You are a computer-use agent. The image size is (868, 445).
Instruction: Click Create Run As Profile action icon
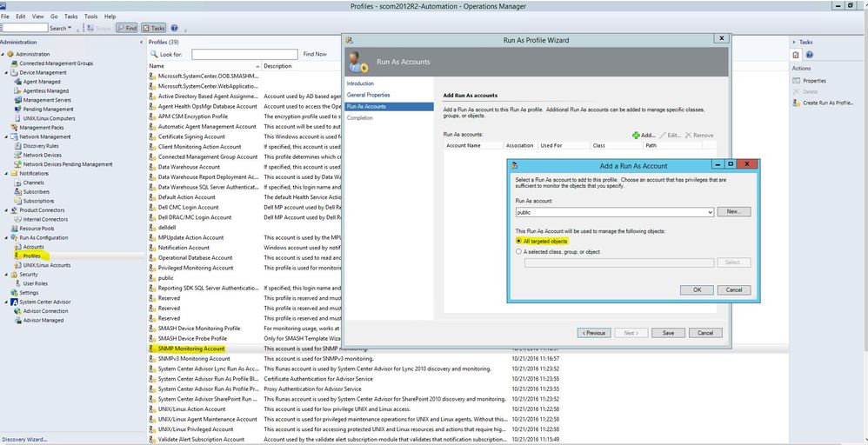[x=797, y=103]
